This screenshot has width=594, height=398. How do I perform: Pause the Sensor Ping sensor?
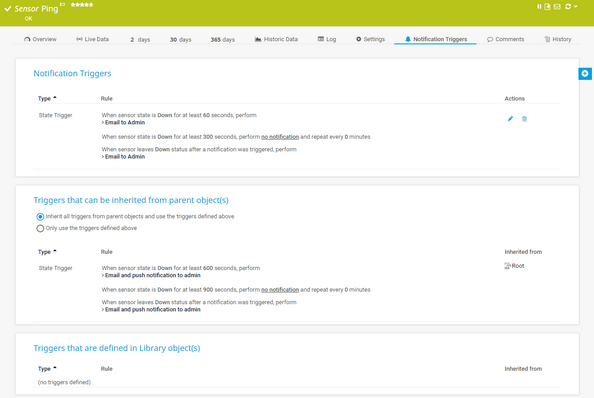click(x=539, y=6)
